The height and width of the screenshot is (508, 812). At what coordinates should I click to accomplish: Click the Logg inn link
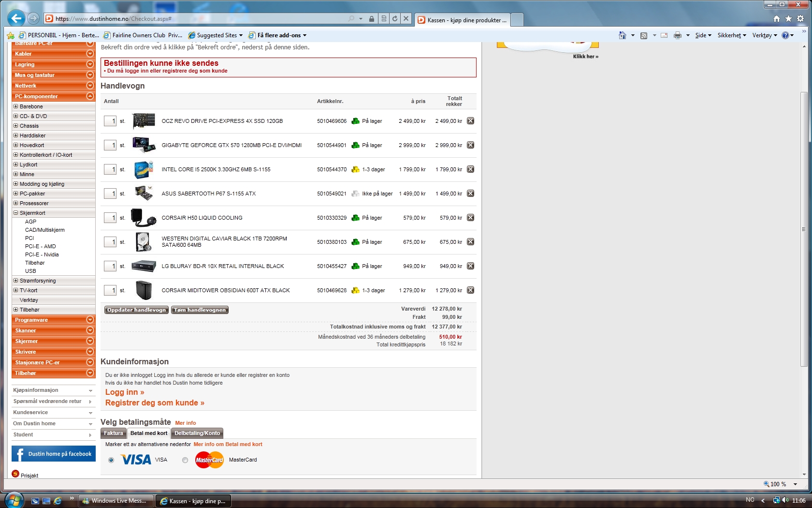tap(125, 392)
